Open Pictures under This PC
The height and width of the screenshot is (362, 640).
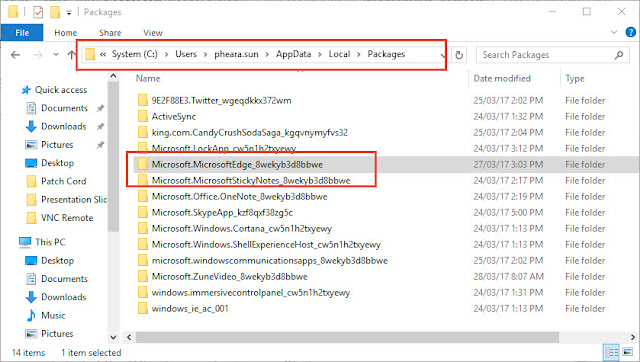coord(57,334)
